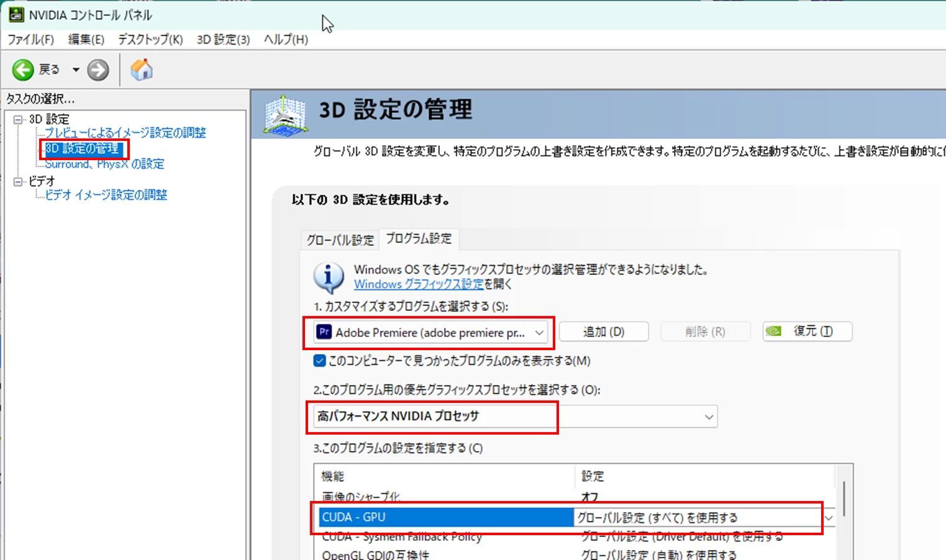Click the grey Forward arrow icon
The height and width of the screenshot is (560, 946).
click(98, 70)
